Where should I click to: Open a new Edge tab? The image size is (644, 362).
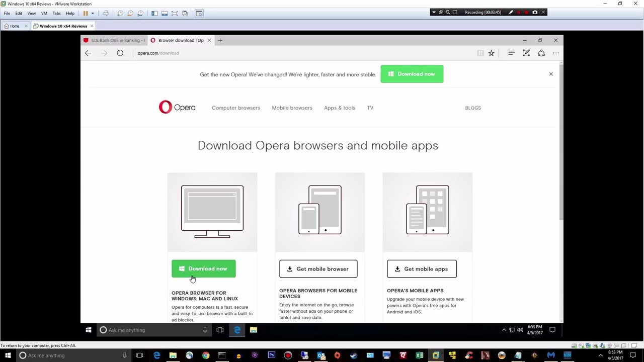[220, 40]
